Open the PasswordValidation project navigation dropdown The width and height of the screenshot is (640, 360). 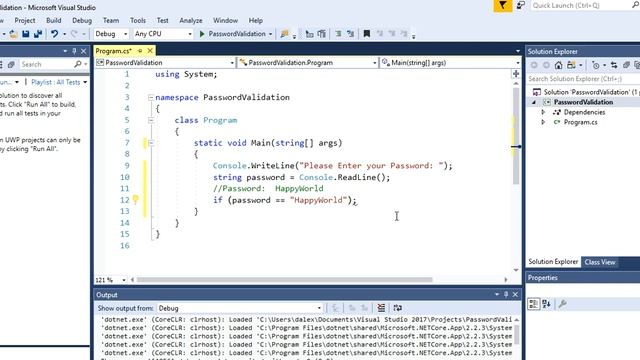(x=165, y=63)
